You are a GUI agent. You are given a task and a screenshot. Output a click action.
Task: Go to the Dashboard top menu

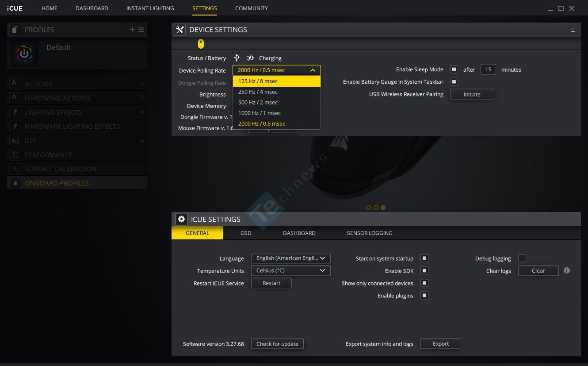coord(92,8)
